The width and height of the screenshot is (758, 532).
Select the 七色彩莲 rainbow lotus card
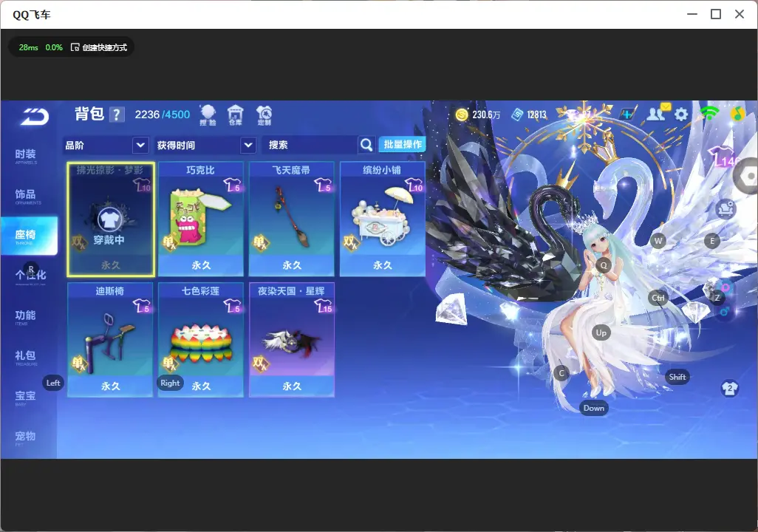click(201, 340)
